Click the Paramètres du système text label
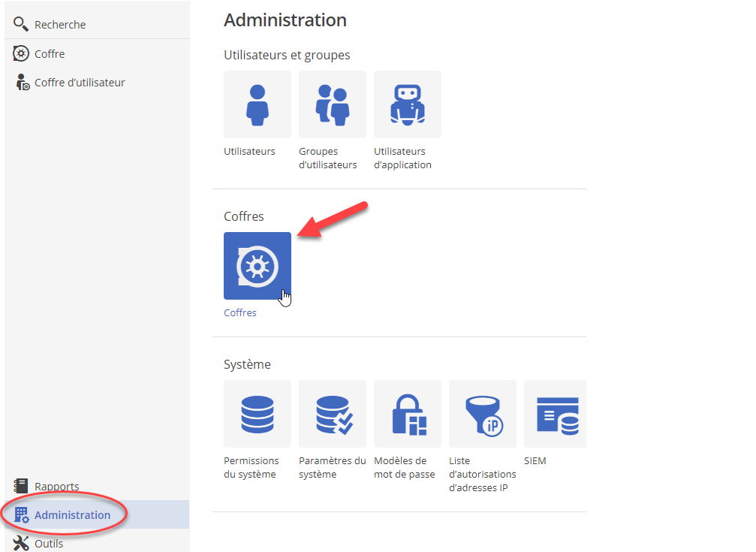 332,468
